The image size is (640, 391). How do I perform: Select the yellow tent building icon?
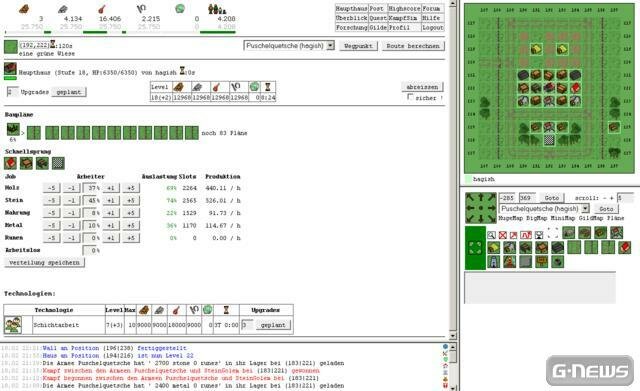pyautogui.click(x=493, y=247)
